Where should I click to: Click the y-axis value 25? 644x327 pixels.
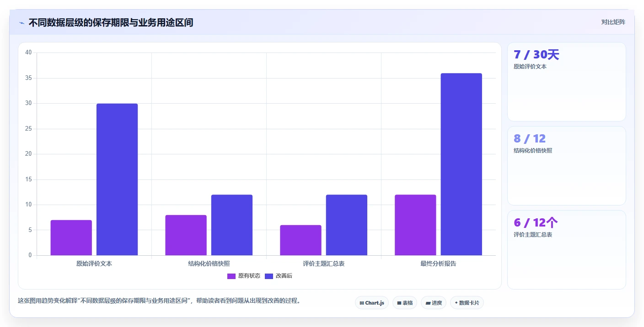pos(28,129)
